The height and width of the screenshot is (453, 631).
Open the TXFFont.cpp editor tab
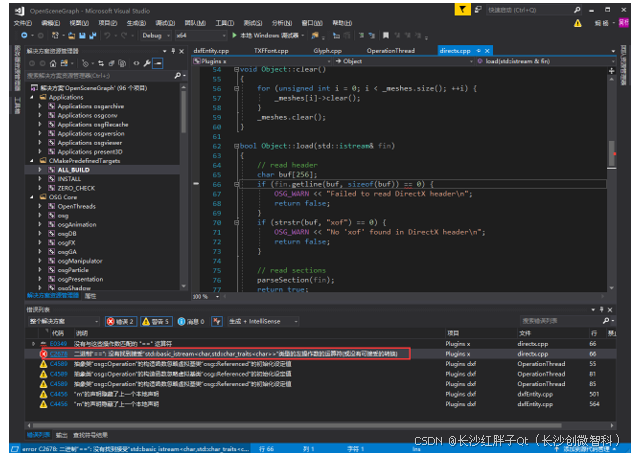pyautogui.click(x=270, y=50)
